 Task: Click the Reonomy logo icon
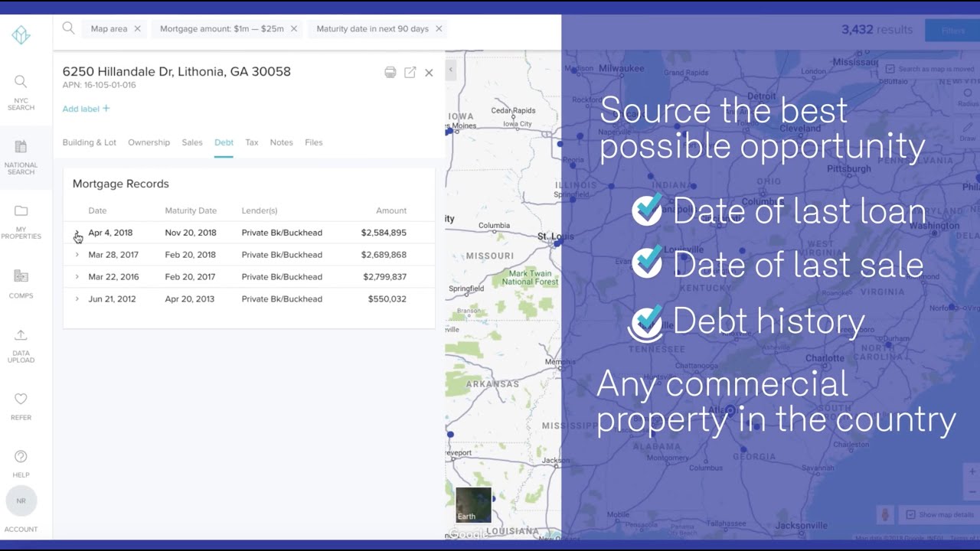pos(21,34)
